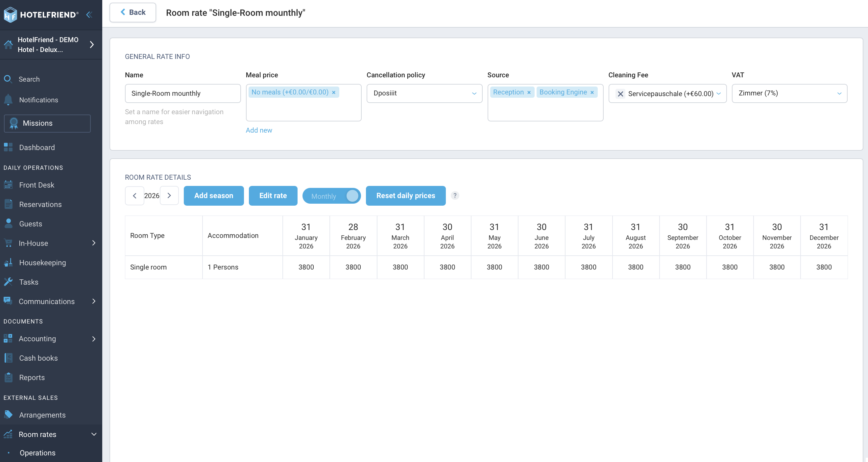Viewport: 868px width, 462px height.
Task: Collapse the sidebar with double-chevron icon
Action: pos(89,14)
